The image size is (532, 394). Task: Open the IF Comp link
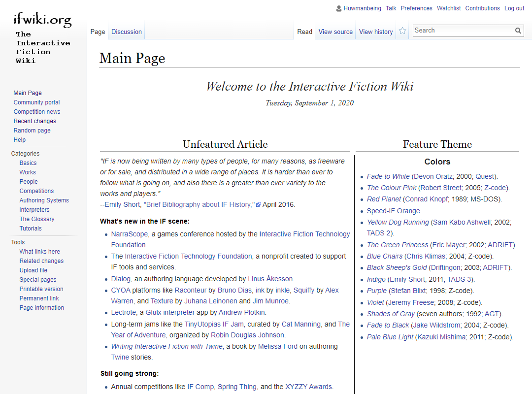(200, 387)
